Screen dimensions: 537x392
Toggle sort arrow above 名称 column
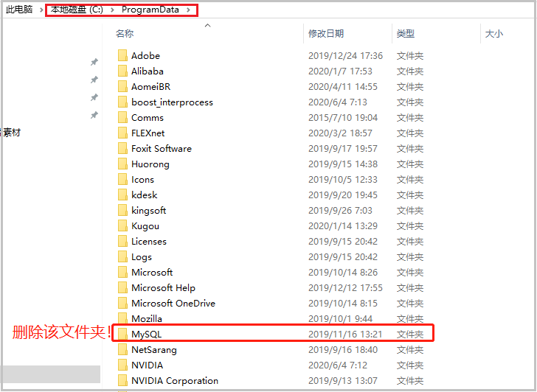[x=207, y=25]
